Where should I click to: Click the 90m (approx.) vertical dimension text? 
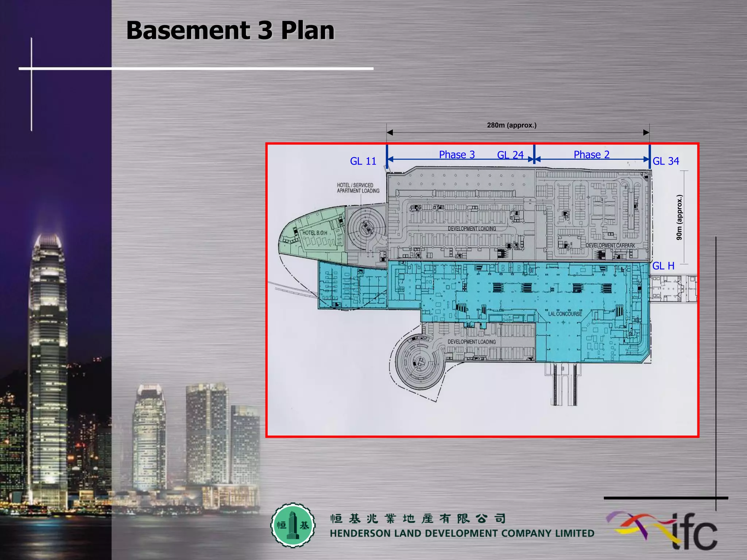[x=679, y=217]
